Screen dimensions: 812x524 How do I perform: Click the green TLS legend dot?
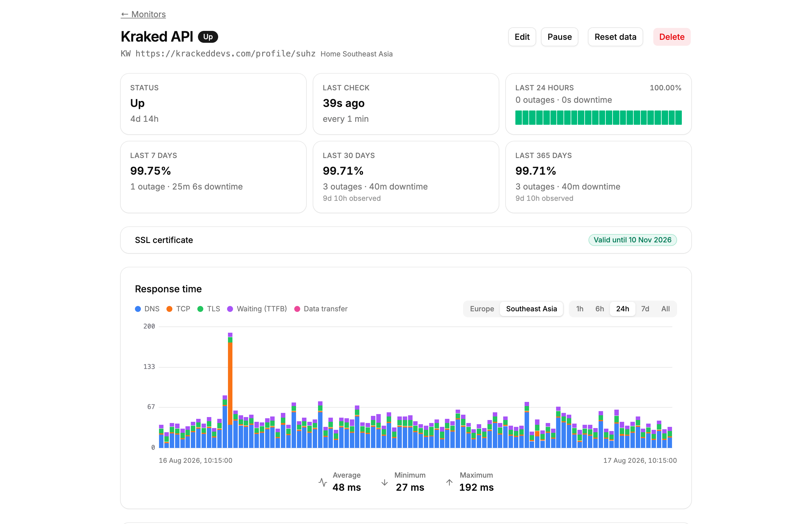click(200, 309)
